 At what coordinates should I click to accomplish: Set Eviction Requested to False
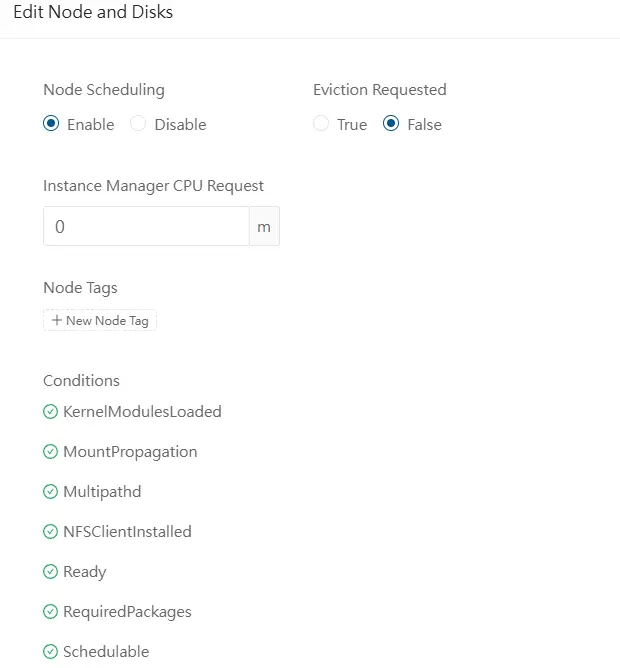click(x=391, y=125)
